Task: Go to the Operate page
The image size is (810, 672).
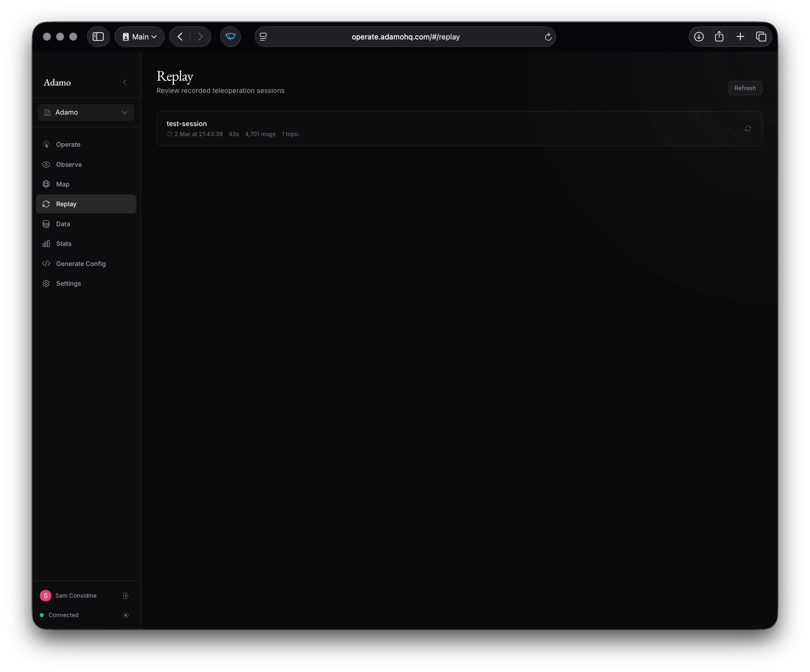Action: coord(86,144)
